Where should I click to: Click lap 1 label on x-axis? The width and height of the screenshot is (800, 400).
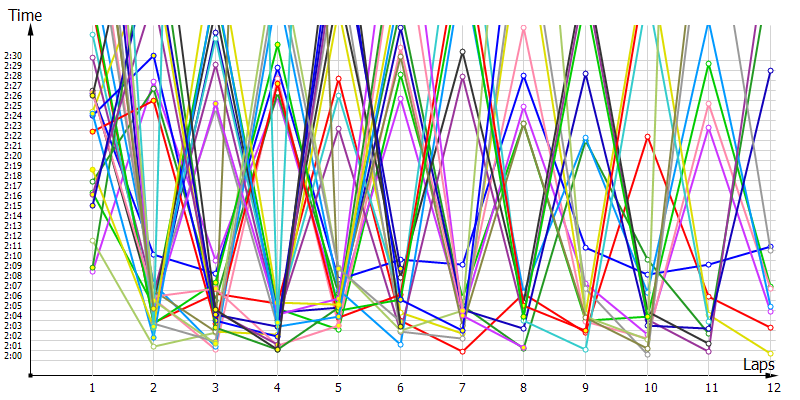[x=92, y=386]
